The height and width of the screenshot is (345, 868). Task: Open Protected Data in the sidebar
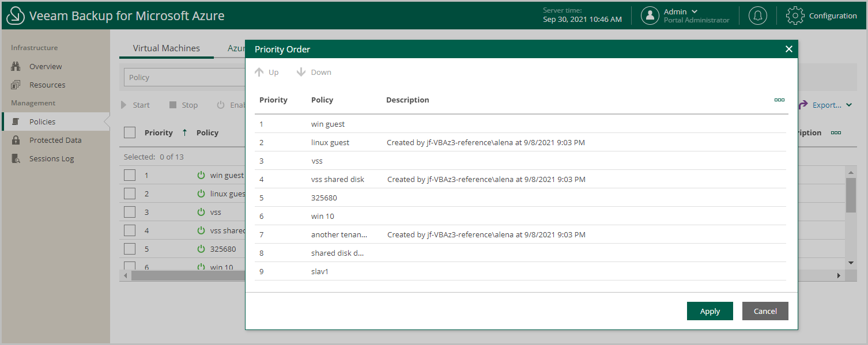pos(55,140)
